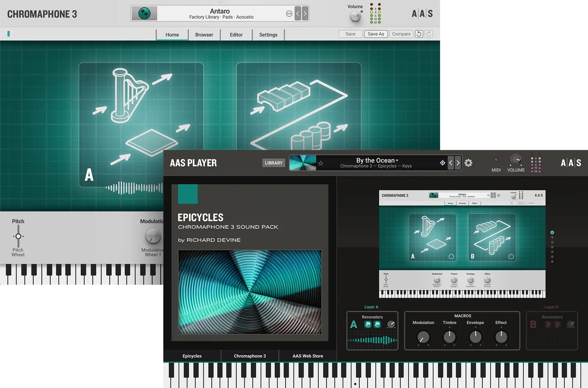The height and width of the screenshot is (388, 588).
Task: Click the Compare button
Action: [401, 34]
